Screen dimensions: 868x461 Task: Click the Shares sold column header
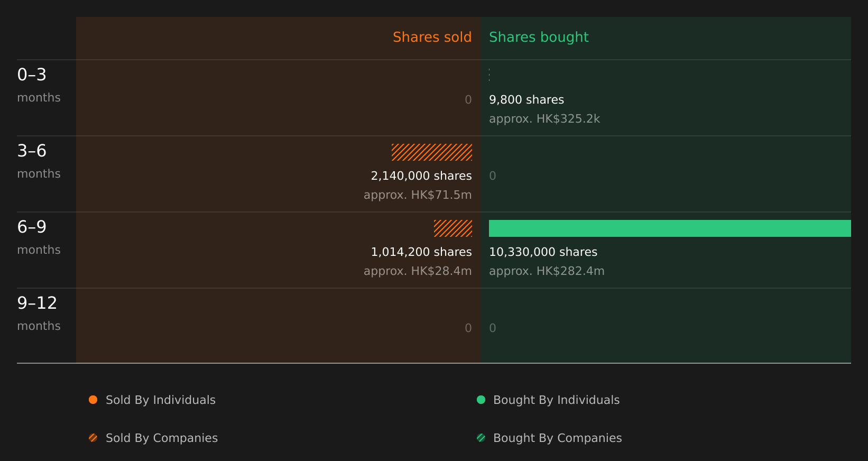point(432,37)
